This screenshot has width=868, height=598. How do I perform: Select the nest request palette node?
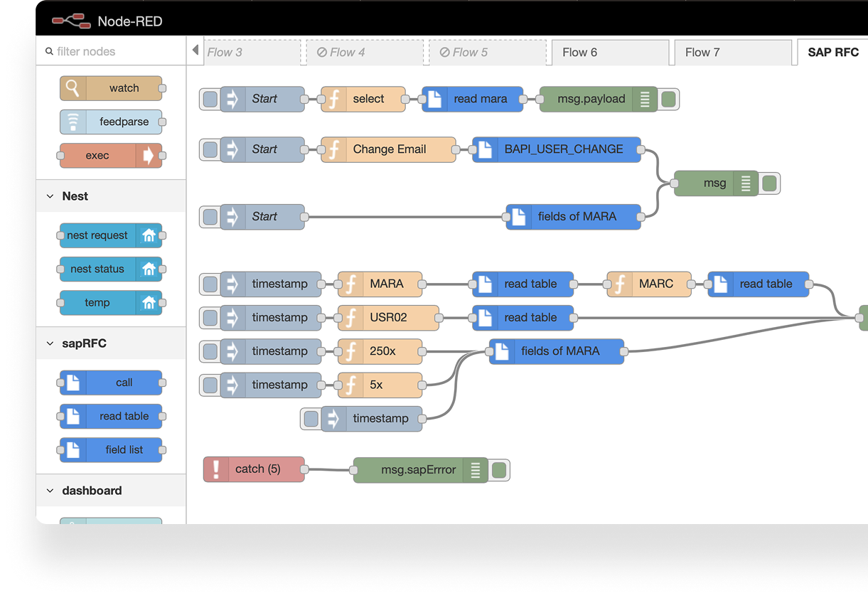coord(111,235)
